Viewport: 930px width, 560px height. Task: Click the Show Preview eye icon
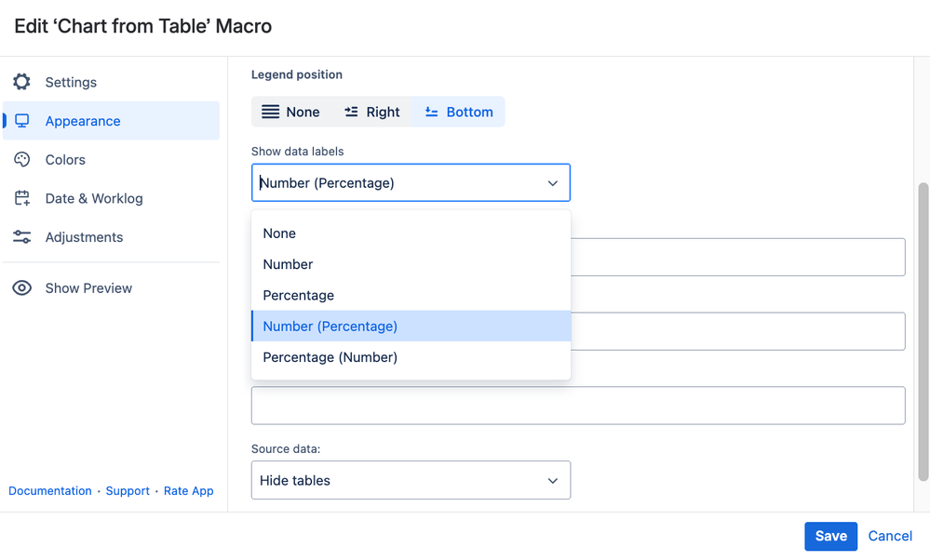[22, 288]
